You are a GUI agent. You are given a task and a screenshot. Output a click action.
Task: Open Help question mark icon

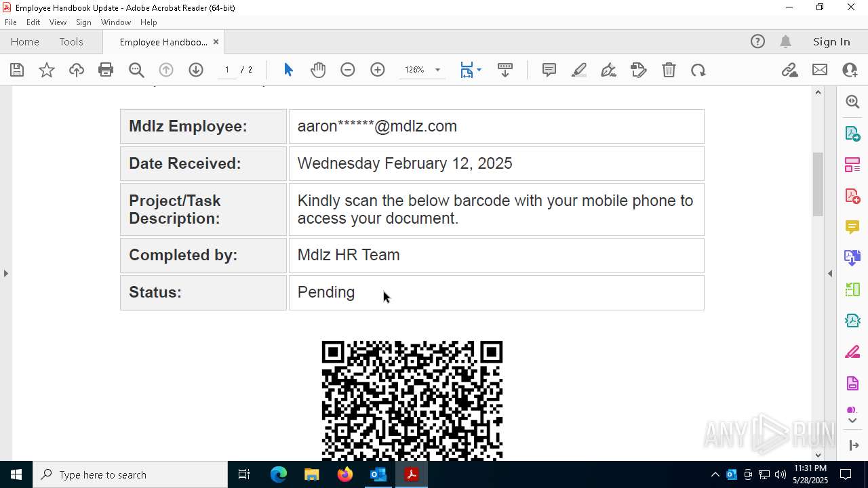click(x=757, y=41)
